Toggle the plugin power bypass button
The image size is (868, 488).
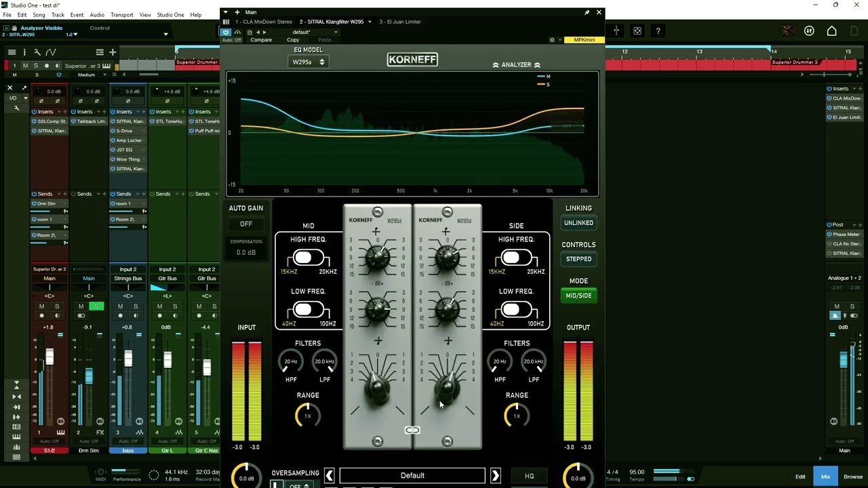pyautogui.click(x=226, y=32)
